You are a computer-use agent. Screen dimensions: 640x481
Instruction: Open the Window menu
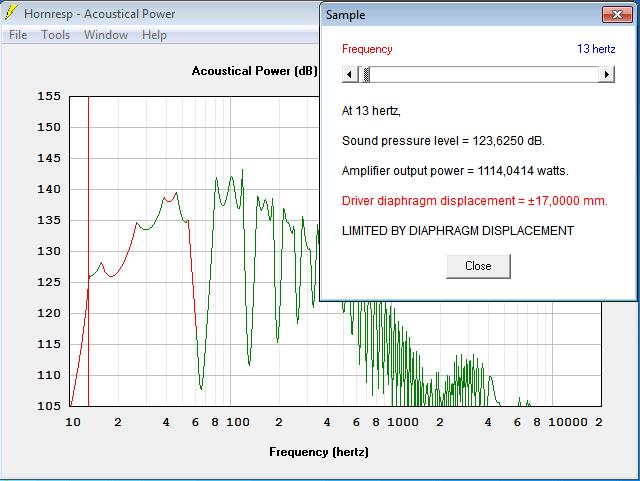coord(106,35)
